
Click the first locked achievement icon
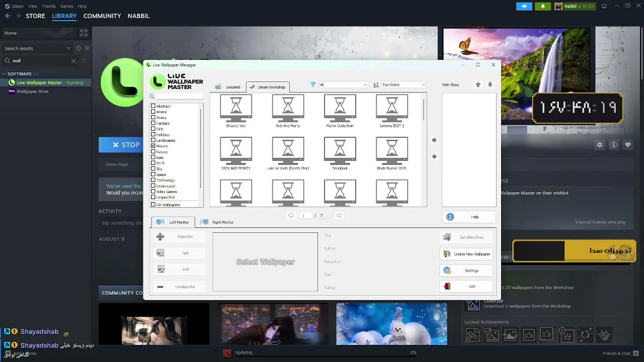472,335
